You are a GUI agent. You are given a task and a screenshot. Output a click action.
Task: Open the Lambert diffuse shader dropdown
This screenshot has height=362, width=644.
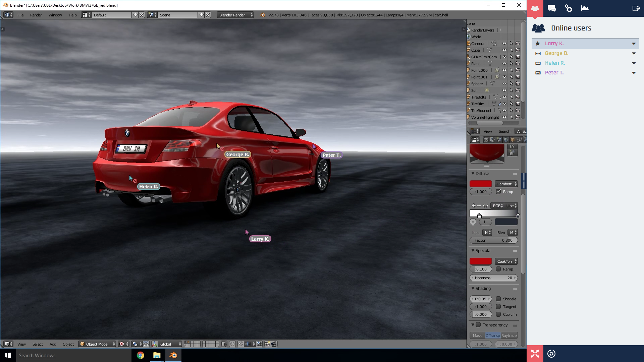[x=506, y=184]
